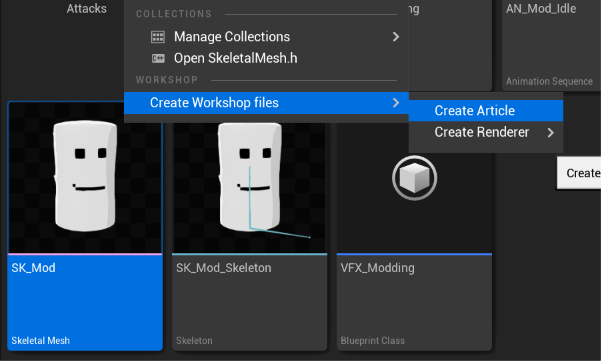The height and width of the screenshot is (361, 601).
Task: Expand the Create Workshop files submenu arrow
Action: point(396,103)
